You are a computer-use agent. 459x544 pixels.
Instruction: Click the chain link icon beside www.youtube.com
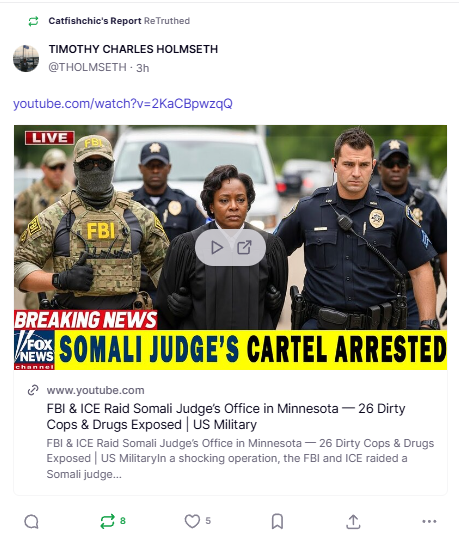point(33,390)
